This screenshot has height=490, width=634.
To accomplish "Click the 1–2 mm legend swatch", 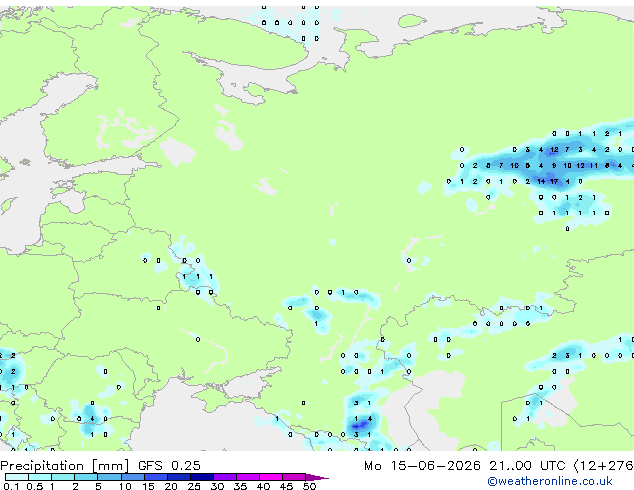I will tap(63, 477).
